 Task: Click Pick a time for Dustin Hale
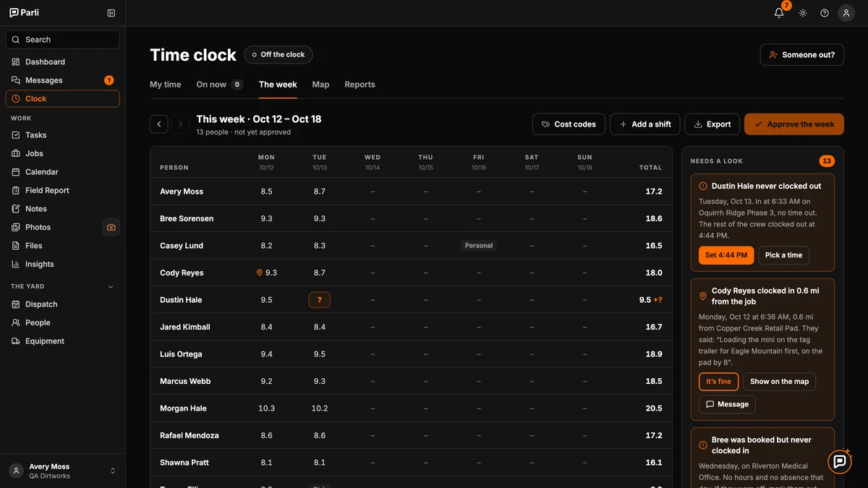pyautogui.click(x=783, y=255)
